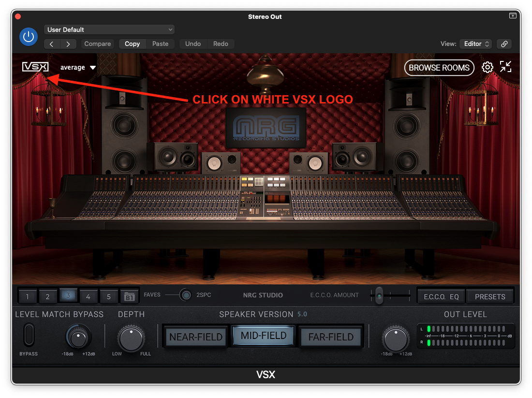Close the Stereo Out window

click(x=18, y=16)
